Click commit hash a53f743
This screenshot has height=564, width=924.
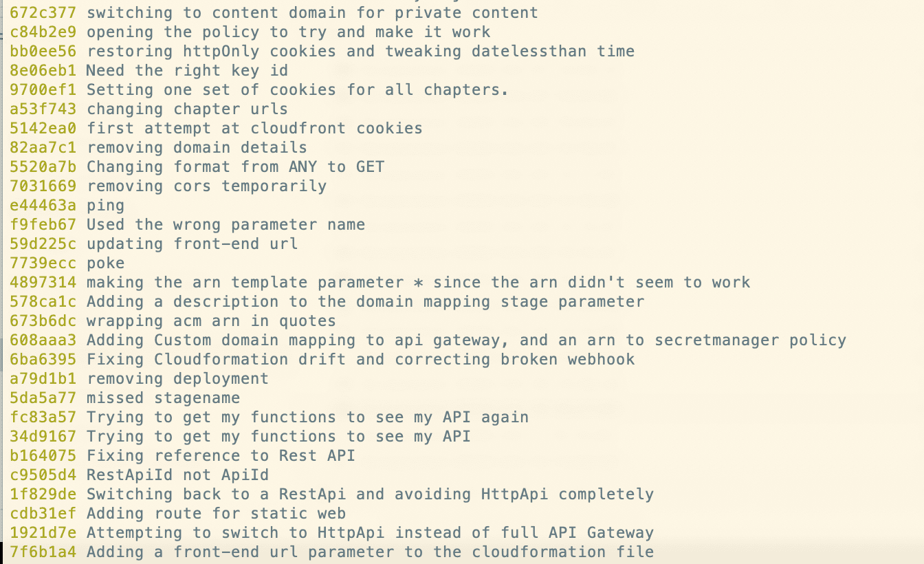[43, 109]
